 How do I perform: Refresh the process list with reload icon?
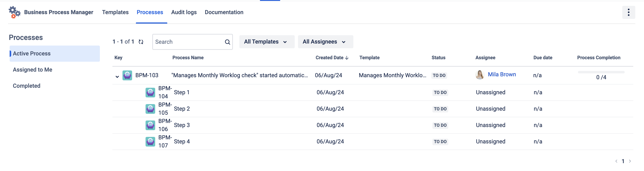(141, 42)
